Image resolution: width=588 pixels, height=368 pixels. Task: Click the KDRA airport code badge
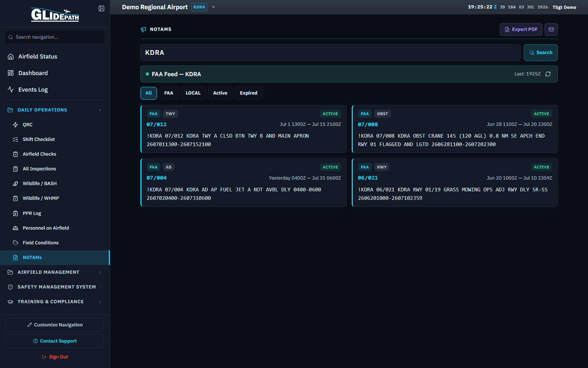[x=199, y=7]
